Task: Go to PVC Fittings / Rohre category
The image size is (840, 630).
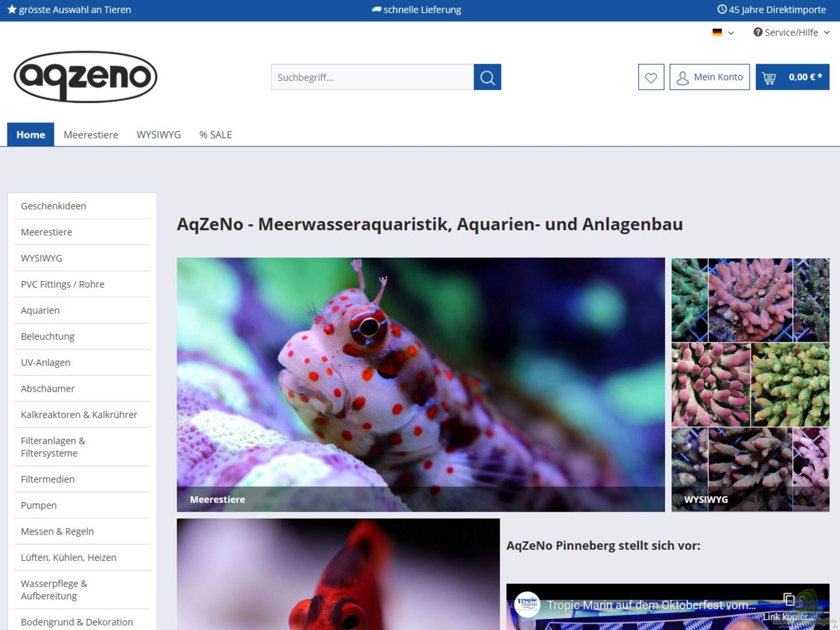Action: pos(62,284)
